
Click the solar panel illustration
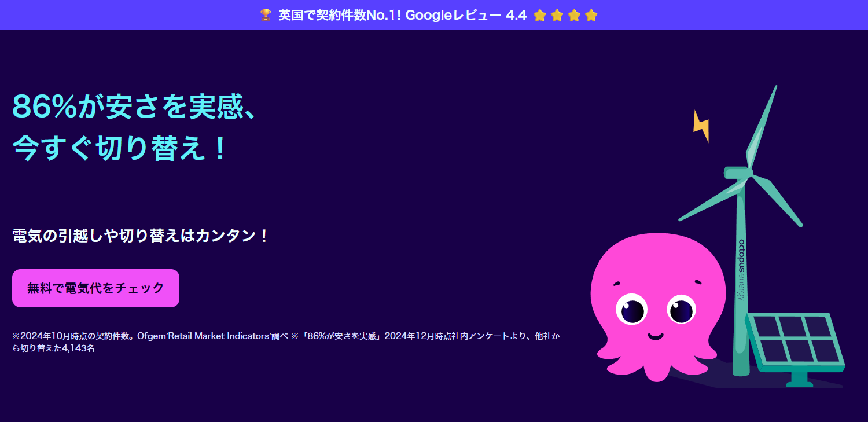pyautogui.click(x=796, y=342)
